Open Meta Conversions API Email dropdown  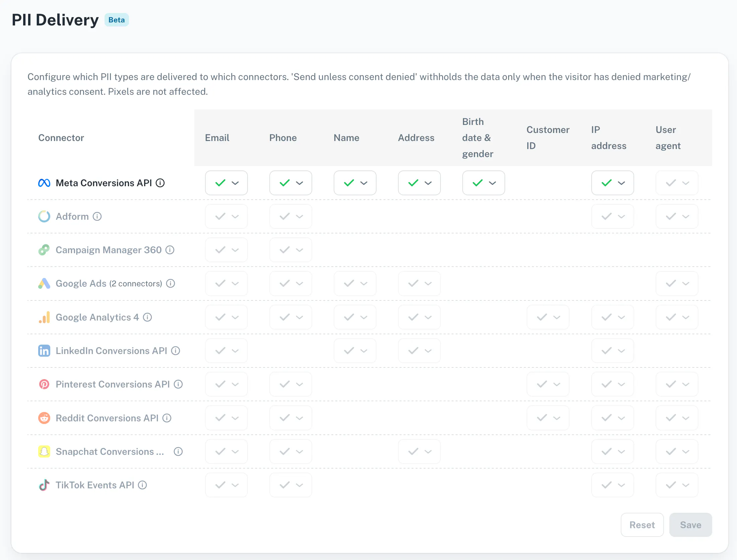pyautogui.click(x=226, y=183)
